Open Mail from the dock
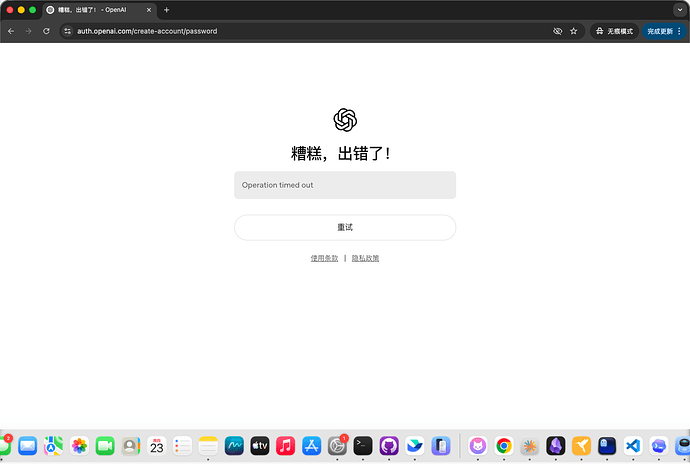This screenshot has height=464, width=690. coord(27,446)
